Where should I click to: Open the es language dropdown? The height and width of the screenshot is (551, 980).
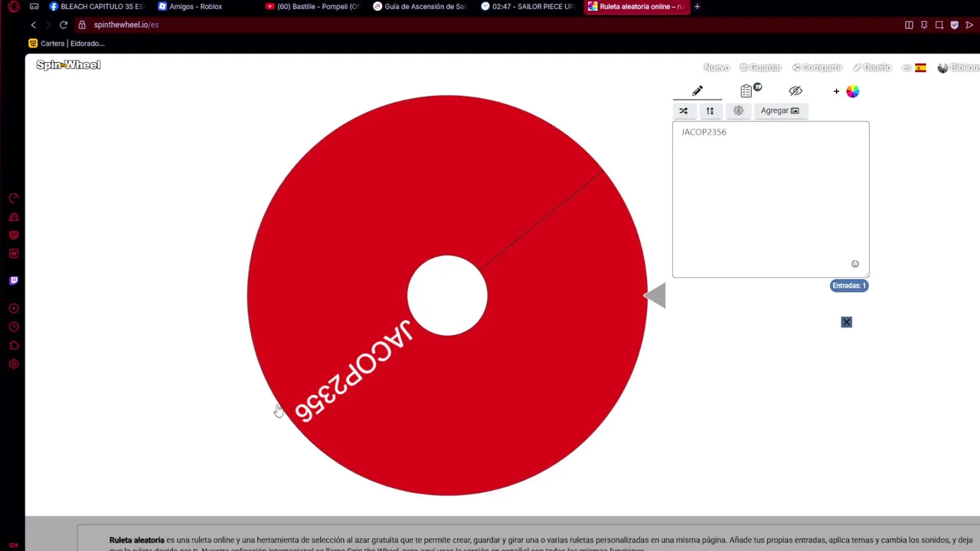coord(914,68)
